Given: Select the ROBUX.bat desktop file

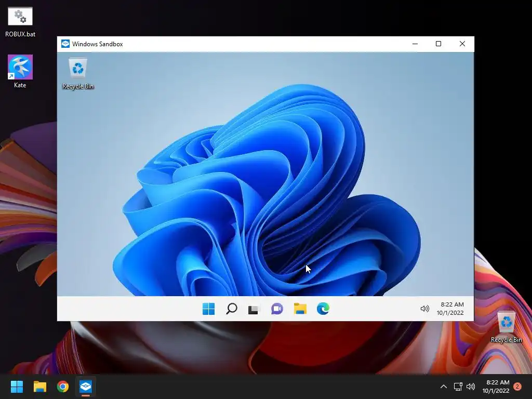Looking at the screenshot, I should coord(20,22).
